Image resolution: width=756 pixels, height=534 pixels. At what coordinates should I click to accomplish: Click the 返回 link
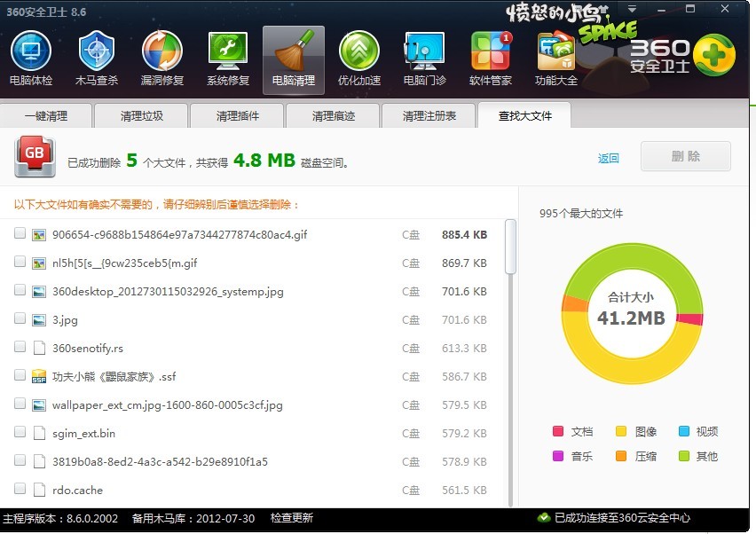pos(608,158)
